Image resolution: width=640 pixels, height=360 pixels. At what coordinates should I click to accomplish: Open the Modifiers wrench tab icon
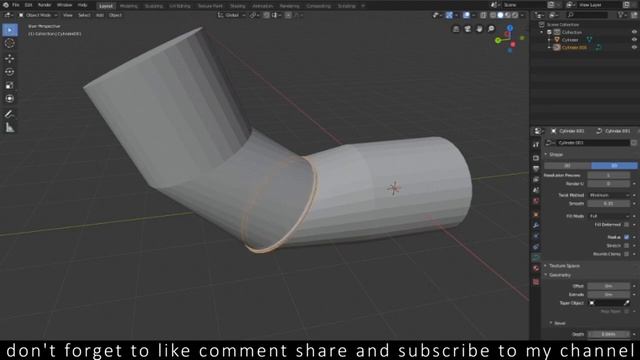point(536,225)
